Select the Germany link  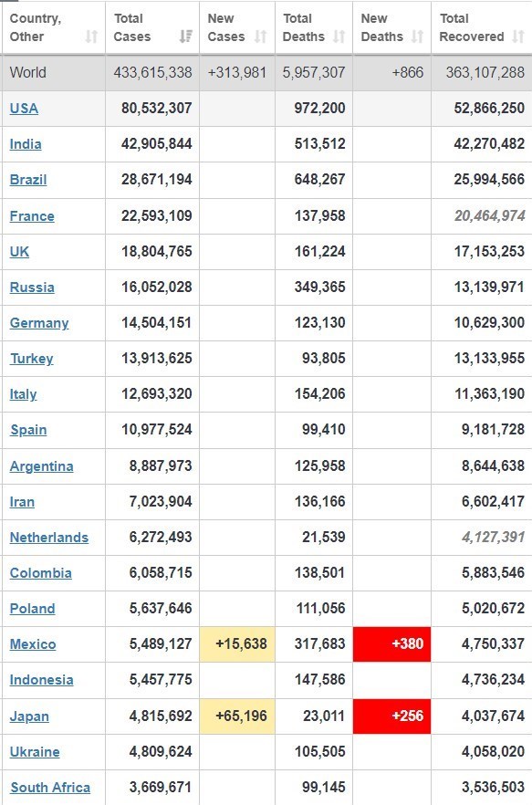tap(39, 323)
